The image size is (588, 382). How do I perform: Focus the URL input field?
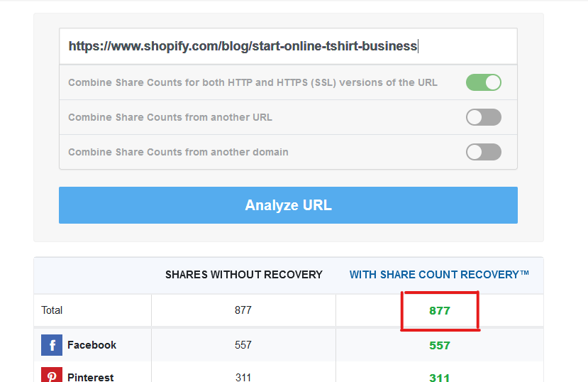click(288, 46)
